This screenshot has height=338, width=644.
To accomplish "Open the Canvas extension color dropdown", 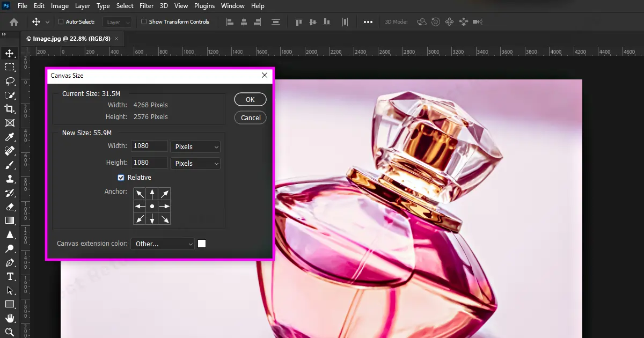I will coord(162,244).
